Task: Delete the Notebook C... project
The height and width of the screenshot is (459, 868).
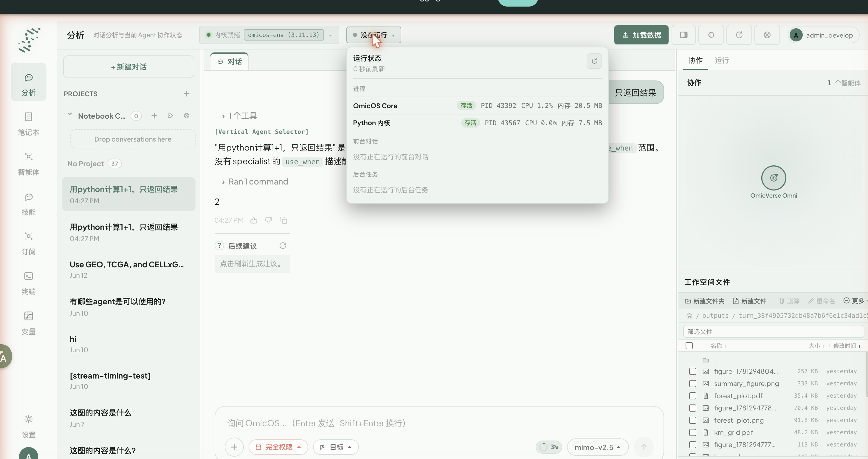Action: tap(186, 116)
